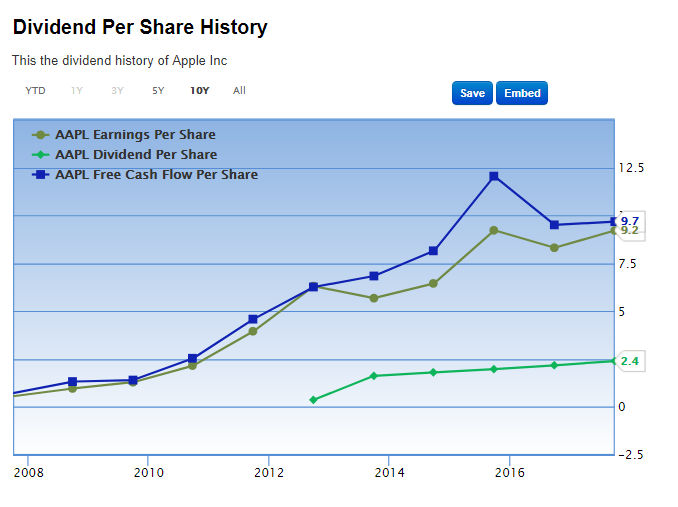The image size is (678, 507).
Task: Click the Free Cash Flow peak point near 12
Action: click(494, 176)
